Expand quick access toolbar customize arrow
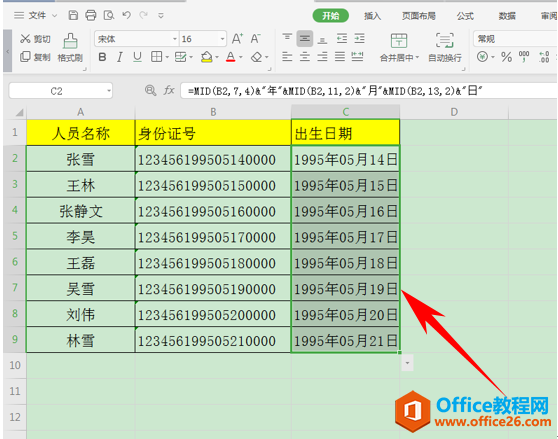Viewport: 558px width, 439px height. click(161, 16)
